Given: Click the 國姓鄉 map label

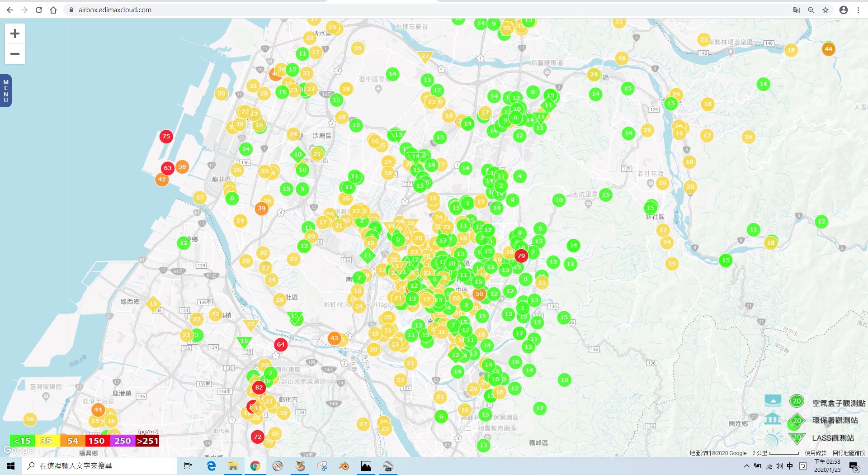Looking at the screenshot, I should coord(738,424).
